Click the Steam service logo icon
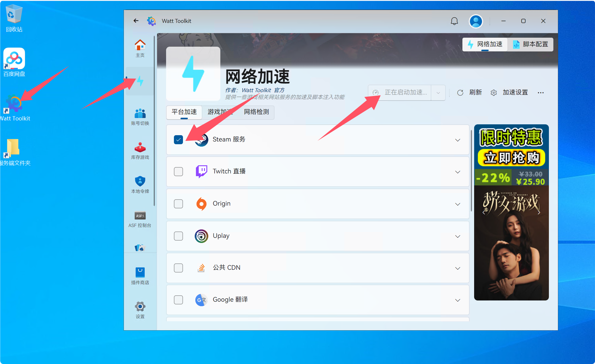The image size is (595, 364). pyautogui.click(x=201, y=140)
